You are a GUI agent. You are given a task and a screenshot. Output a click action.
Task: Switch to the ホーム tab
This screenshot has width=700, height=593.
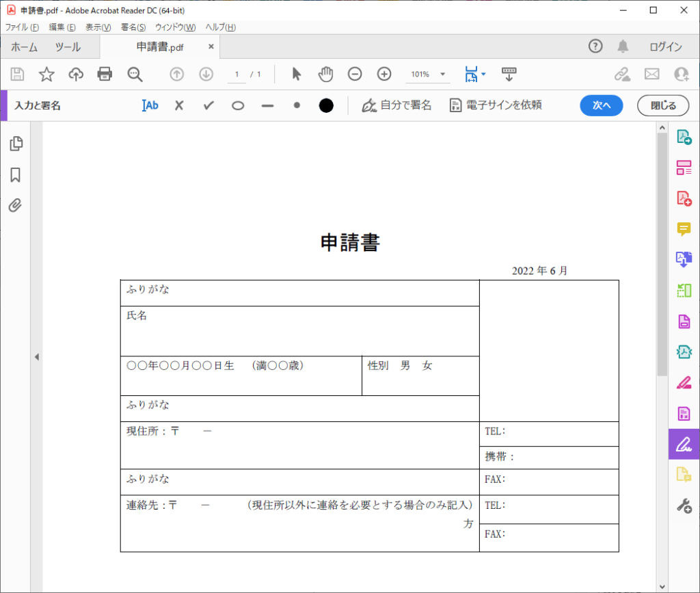(x=25, y=47)
